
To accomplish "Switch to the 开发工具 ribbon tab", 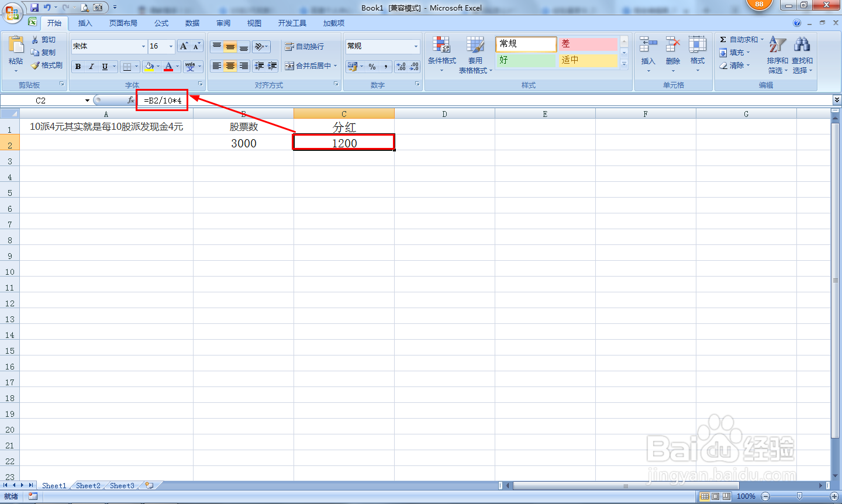I will pyautogui.click(x=292, y=23).
